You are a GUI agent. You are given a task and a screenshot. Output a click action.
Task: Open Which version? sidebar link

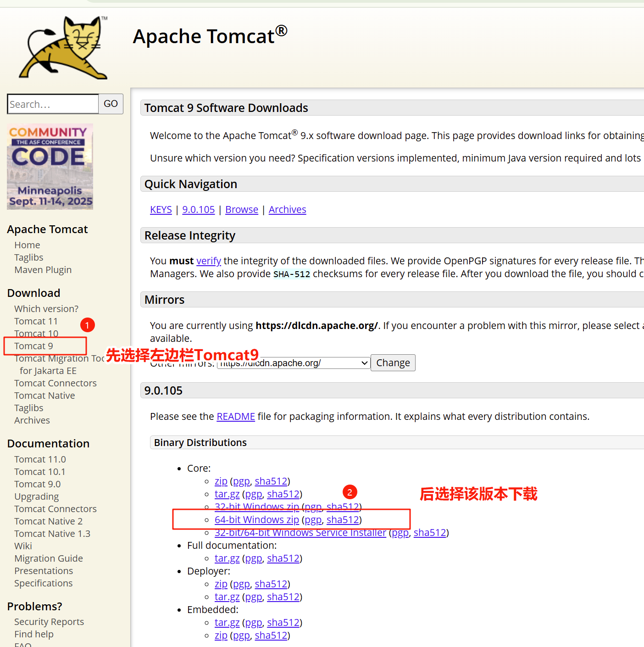(x=46, y=309)
